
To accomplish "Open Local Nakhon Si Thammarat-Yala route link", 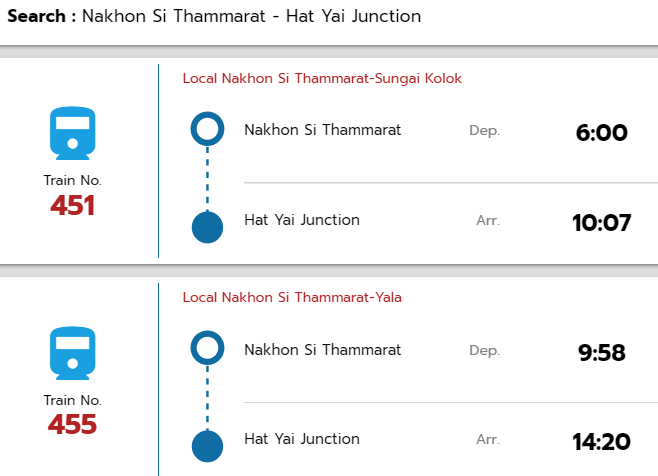I will pos(292,298).
